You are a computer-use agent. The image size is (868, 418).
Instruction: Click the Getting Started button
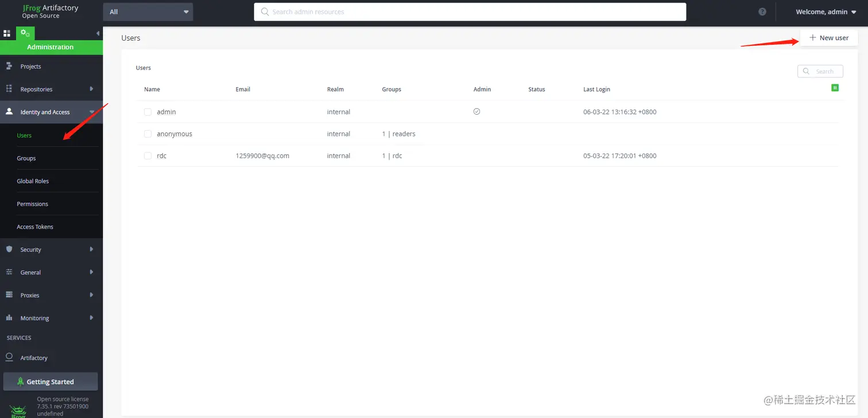pyautogui.click(x=51, y=382)
